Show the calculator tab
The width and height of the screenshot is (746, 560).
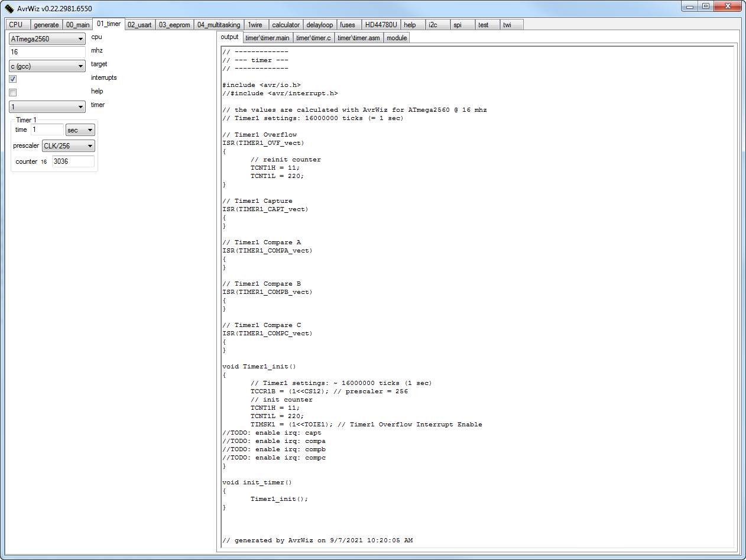[x=286, y=25]
